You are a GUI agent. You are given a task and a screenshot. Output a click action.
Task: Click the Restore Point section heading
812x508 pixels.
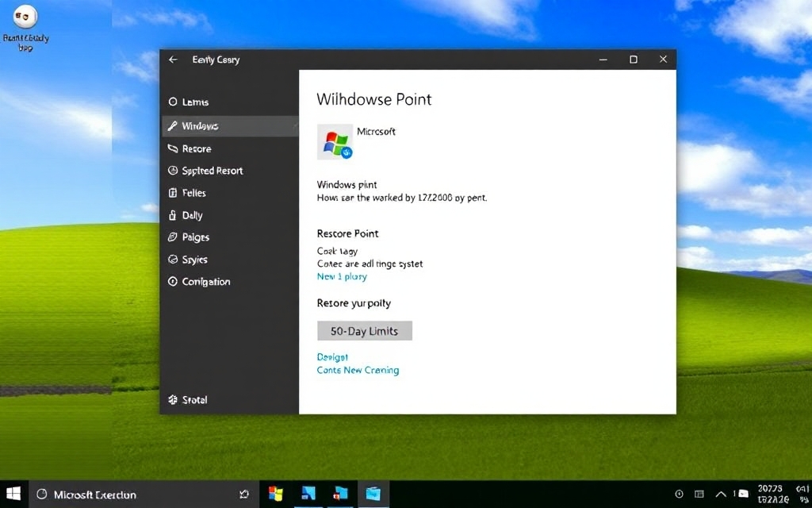point(347,233)
